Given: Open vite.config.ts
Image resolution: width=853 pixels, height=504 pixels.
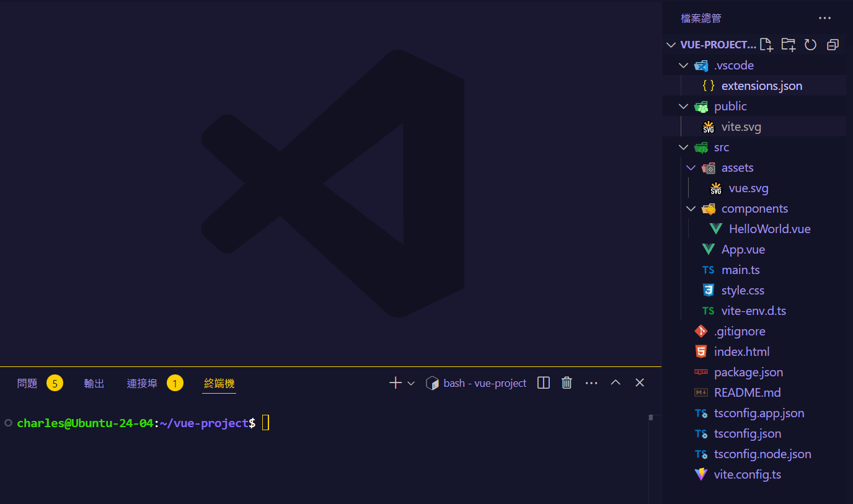Looking at the screenshot, I should click(x=748, y=474).
